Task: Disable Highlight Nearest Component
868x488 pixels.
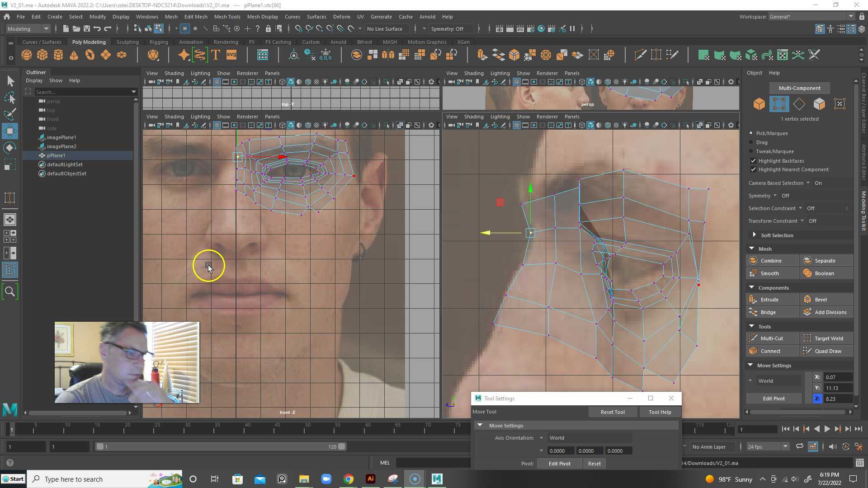Action: click(753, 169)
